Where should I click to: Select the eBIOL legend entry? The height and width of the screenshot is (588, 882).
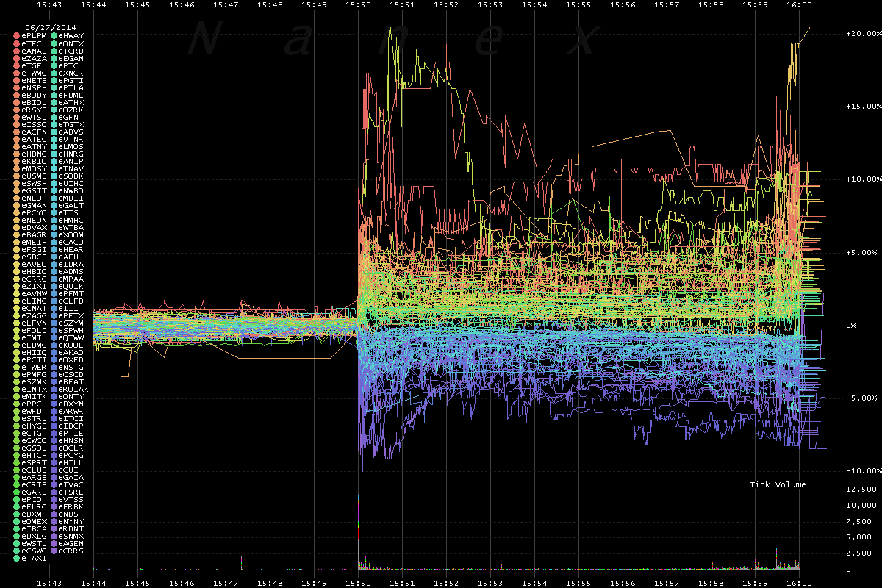34,102
